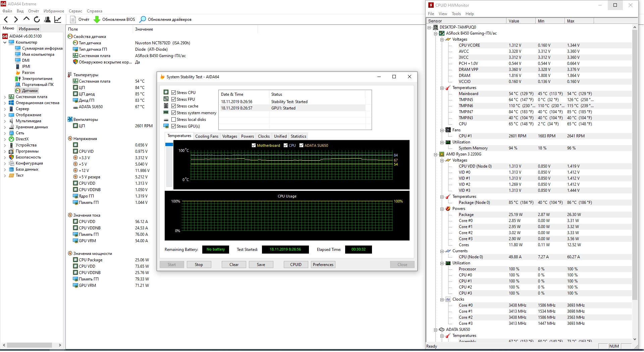644x352 pixels.
Task: Collapse the Clocks node in HWMonitor
Action: [442, 300]
